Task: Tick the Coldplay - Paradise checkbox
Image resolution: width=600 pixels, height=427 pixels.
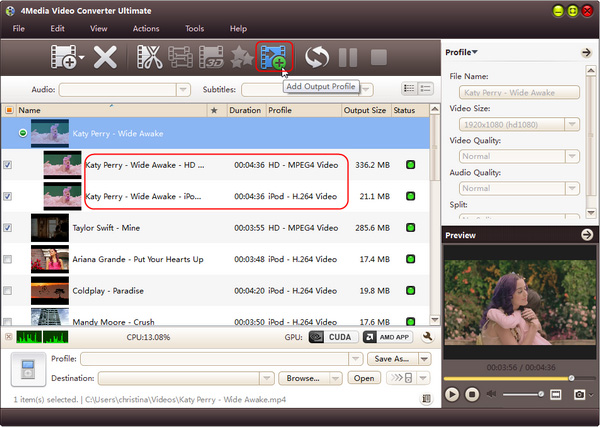Action: (x=9, y=291)
